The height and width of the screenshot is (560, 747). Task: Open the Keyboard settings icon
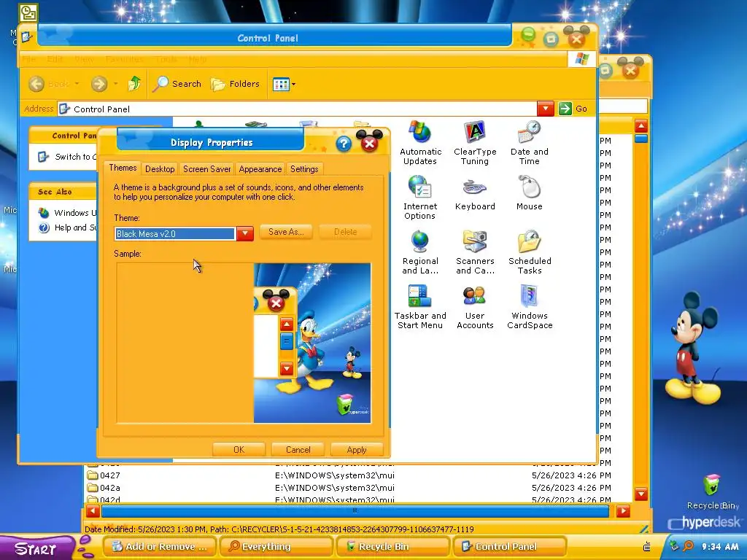(475, 192)
